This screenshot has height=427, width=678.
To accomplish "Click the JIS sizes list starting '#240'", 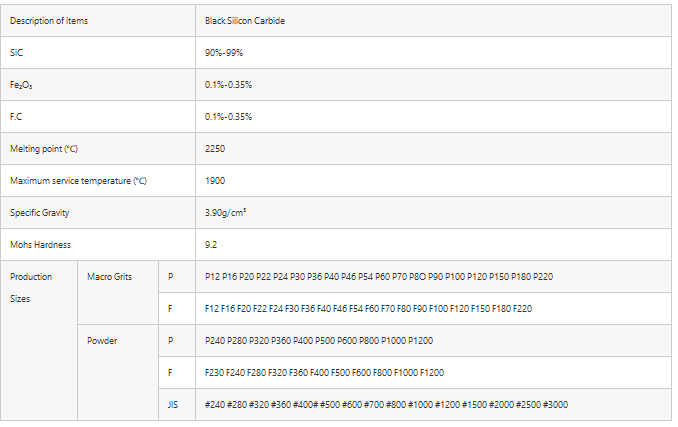I will click(387, 404).
